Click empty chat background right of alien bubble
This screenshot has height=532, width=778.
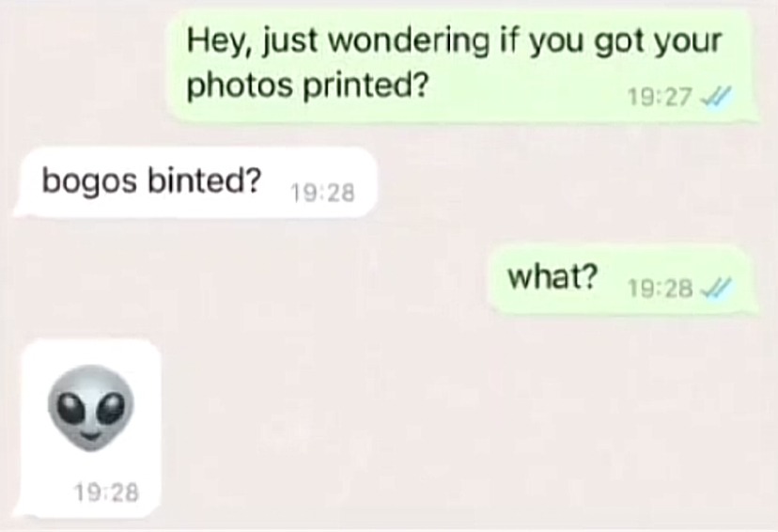(446, 427)
